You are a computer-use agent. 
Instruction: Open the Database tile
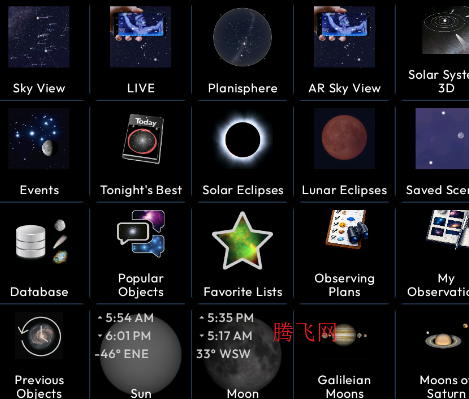click(x=39, y=253)
